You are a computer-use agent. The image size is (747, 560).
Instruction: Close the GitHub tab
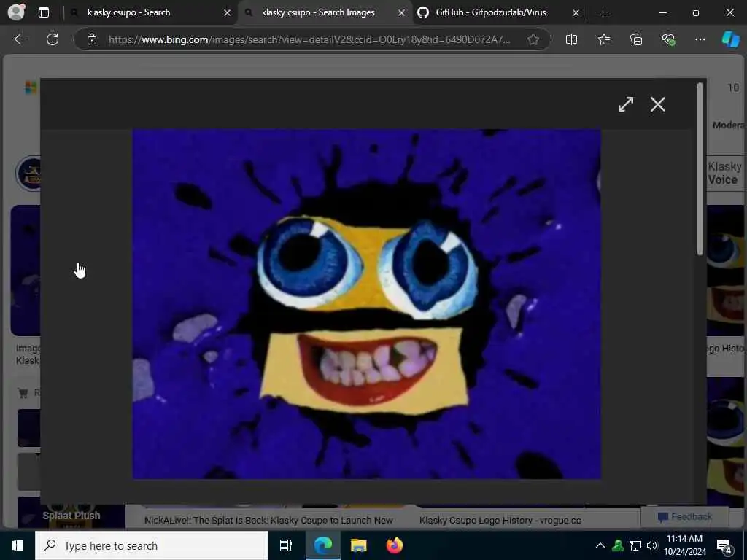click(x=576, y=13)
